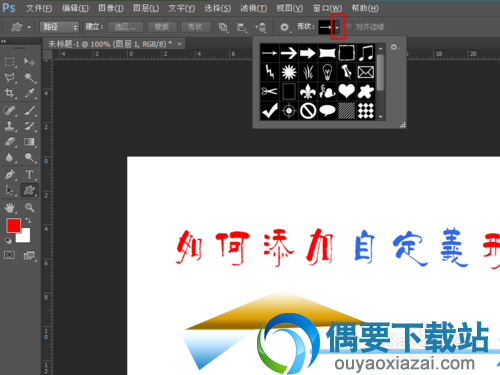Screen dimensions: 500x375
Task: Choose the scissors shape
Action: tap(269, 91)
